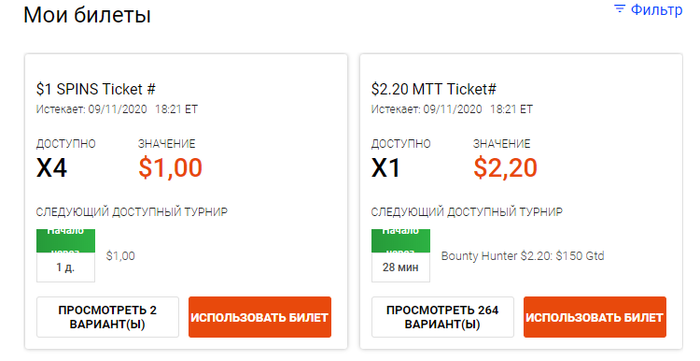The image size is (700, 361).
Task: Click the green start badge showing 28 мин
Action: [400, 255]
